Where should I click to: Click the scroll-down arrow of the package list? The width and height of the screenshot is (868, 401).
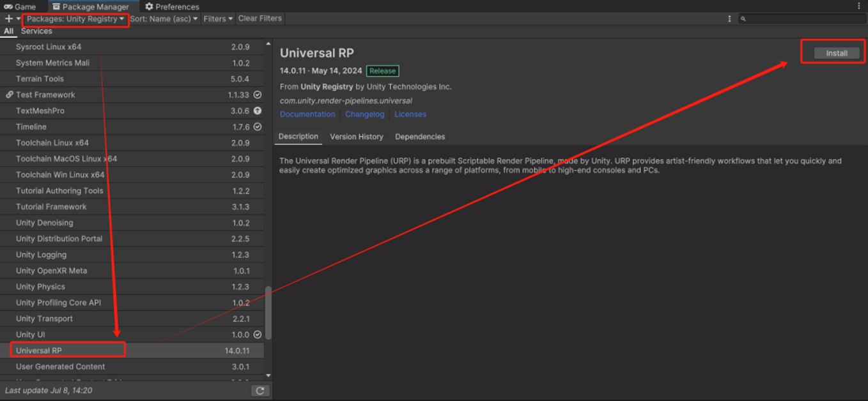(268, 375)
